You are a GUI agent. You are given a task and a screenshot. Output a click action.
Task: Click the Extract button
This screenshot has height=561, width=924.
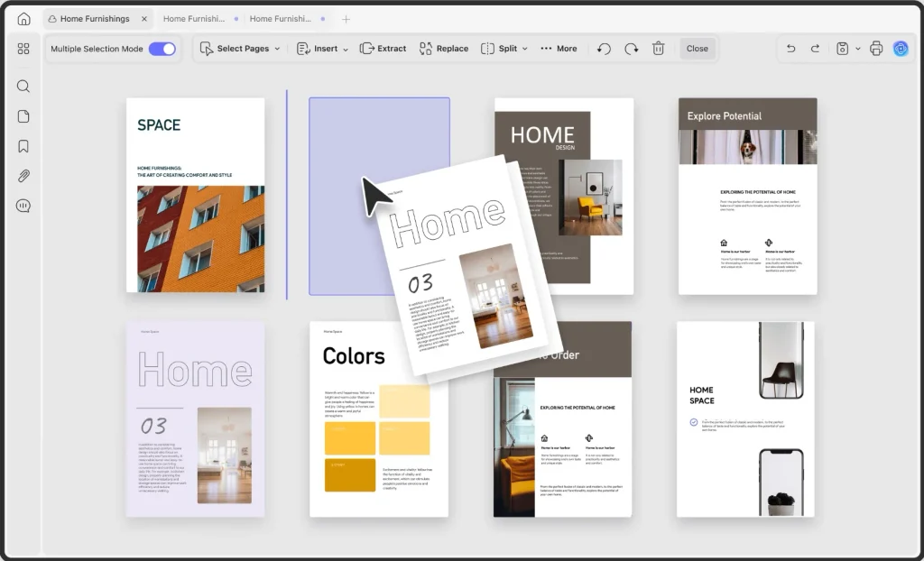pos(383,49)
